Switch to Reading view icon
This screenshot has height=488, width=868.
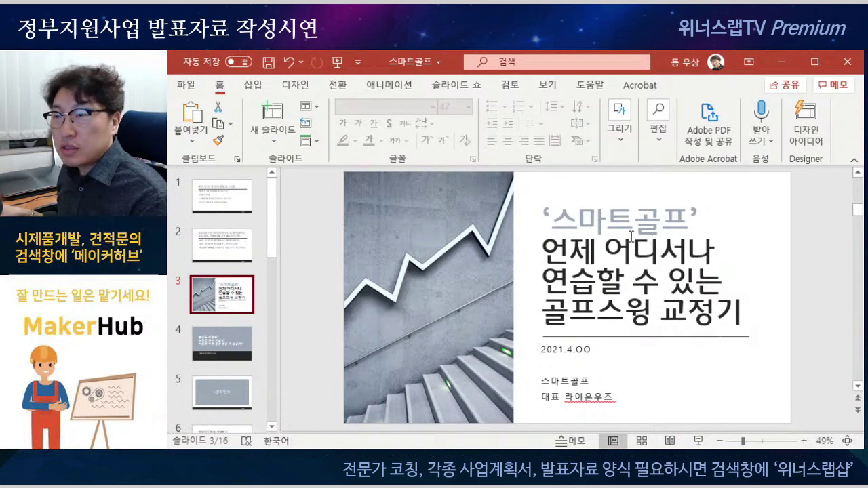[x=670, y=441]
